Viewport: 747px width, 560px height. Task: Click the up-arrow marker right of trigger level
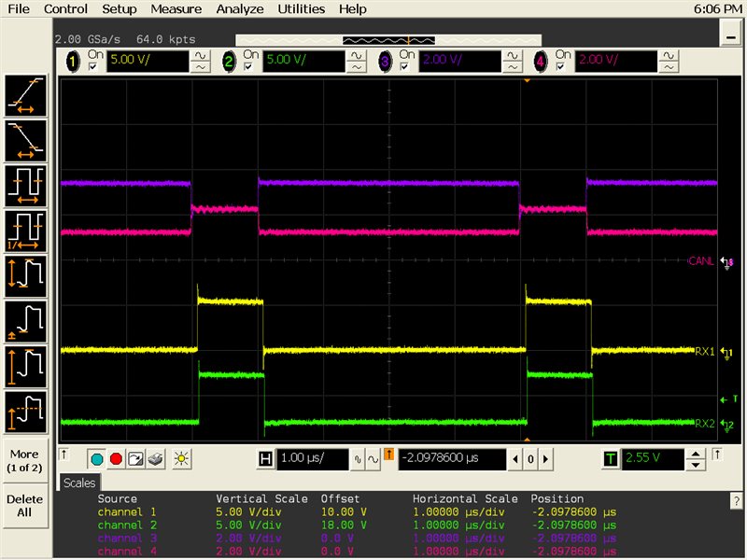click(x=717, y=455)
